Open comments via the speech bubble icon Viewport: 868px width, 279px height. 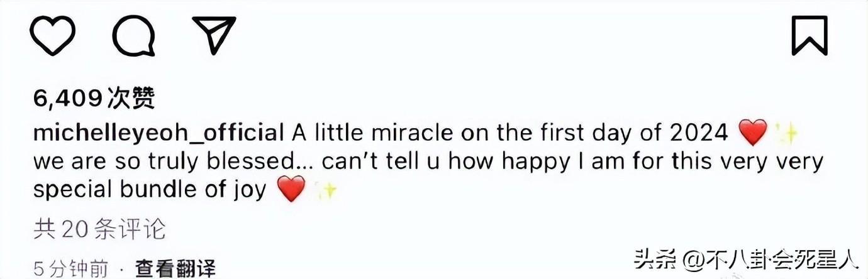click(x=133, y=35)
